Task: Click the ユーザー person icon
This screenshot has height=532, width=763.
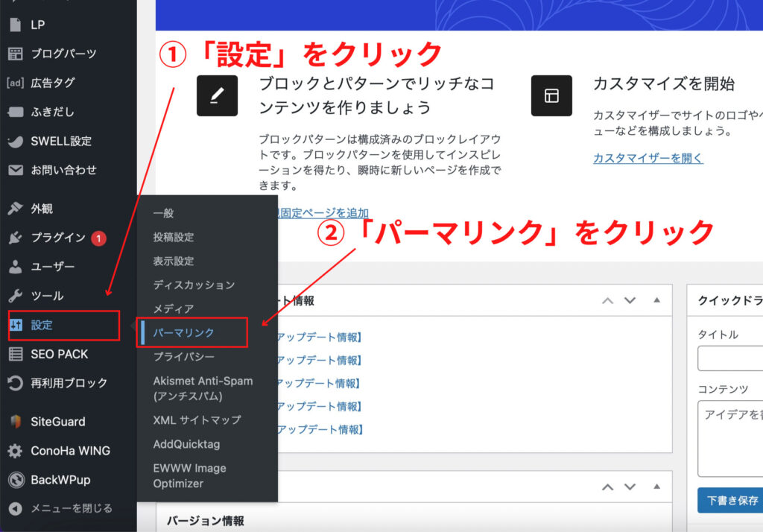Action: click(x=16, y=267)
